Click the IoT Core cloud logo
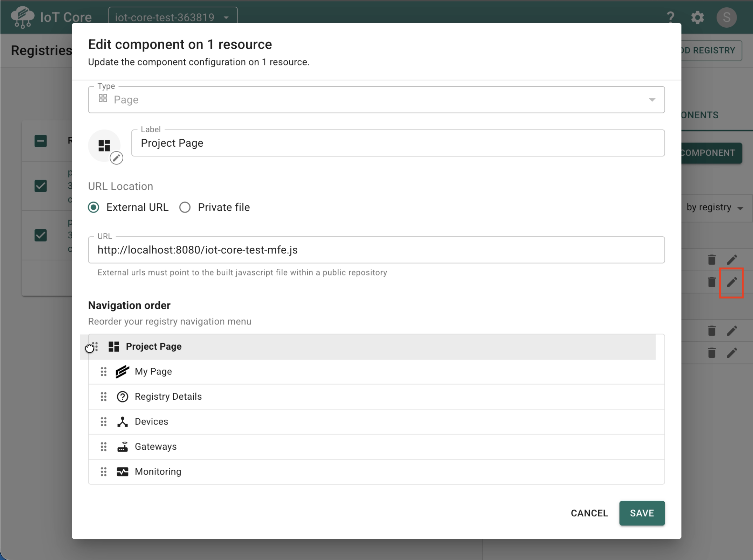Screen dimensions: 753x560 22,17
